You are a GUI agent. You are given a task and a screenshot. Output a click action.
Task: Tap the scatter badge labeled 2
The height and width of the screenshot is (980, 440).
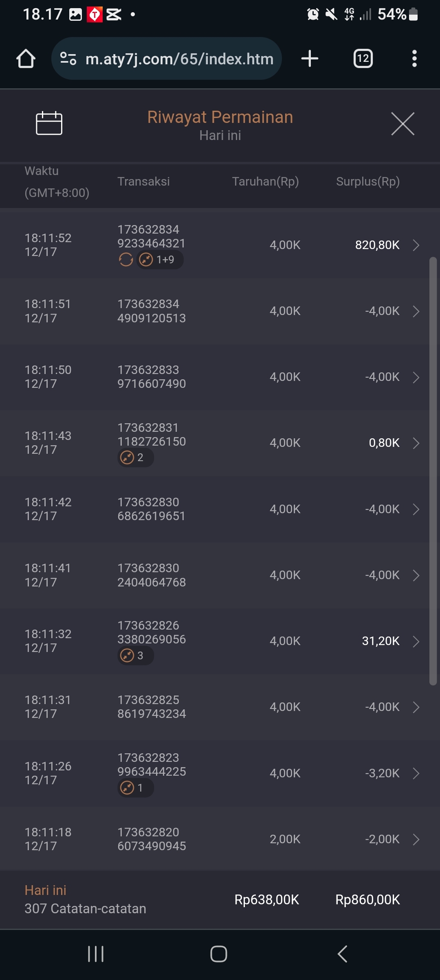pyautogui.click(x=135, y=458)
